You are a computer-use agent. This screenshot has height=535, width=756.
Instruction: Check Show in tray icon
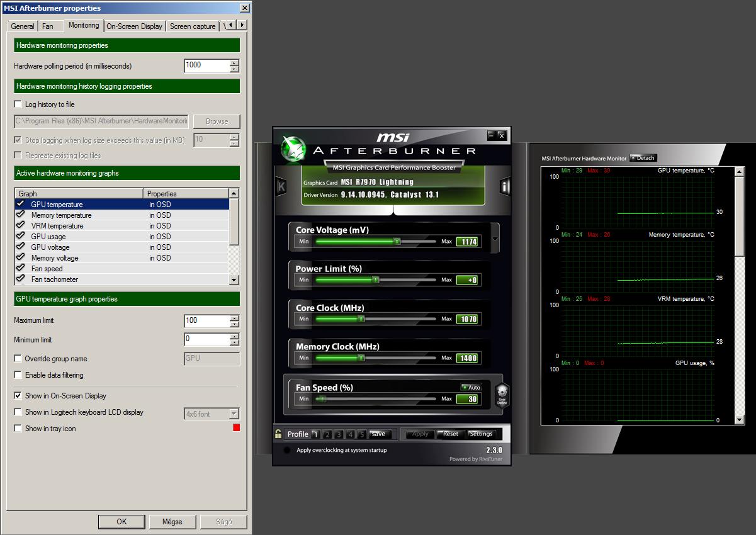(x=18, y=429)
